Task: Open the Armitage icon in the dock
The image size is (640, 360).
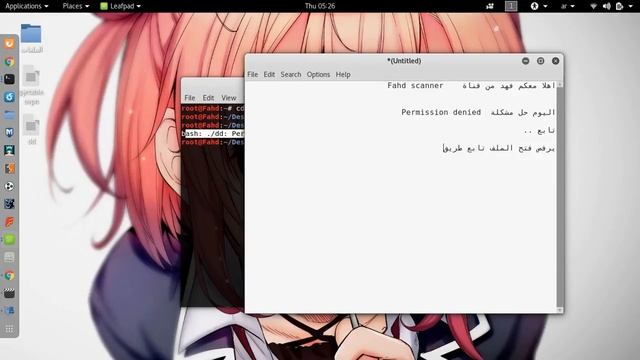Action: (9, 150)
